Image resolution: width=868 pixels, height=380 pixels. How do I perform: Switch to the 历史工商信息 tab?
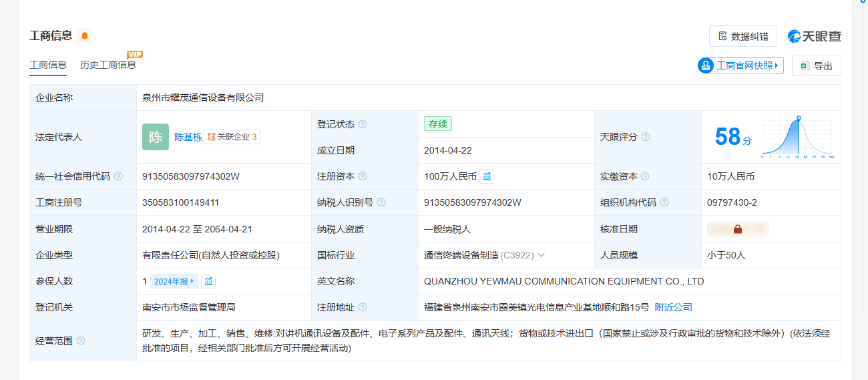click(108, 65)
